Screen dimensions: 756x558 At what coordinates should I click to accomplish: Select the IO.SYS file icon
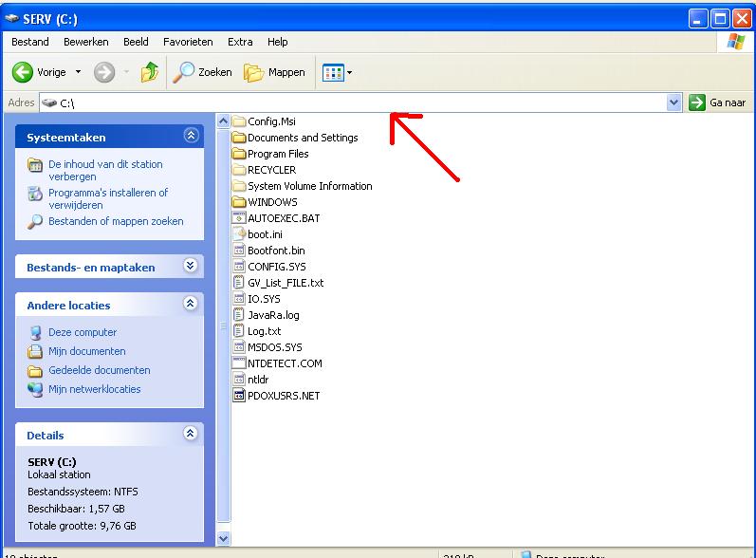239,299
